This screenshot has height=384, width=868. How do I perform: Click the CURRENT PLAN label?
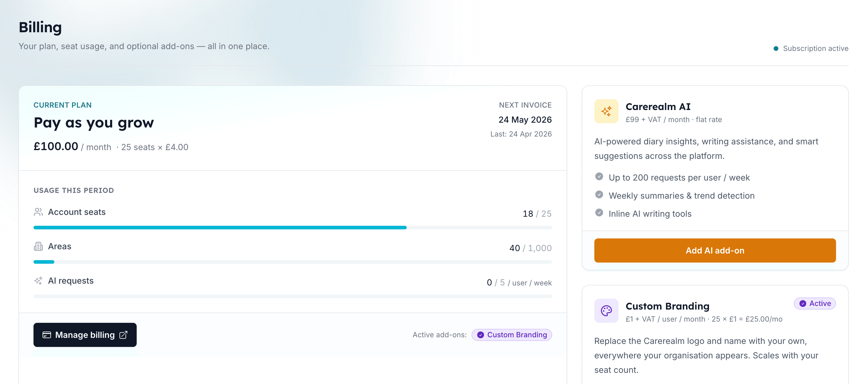62,105
